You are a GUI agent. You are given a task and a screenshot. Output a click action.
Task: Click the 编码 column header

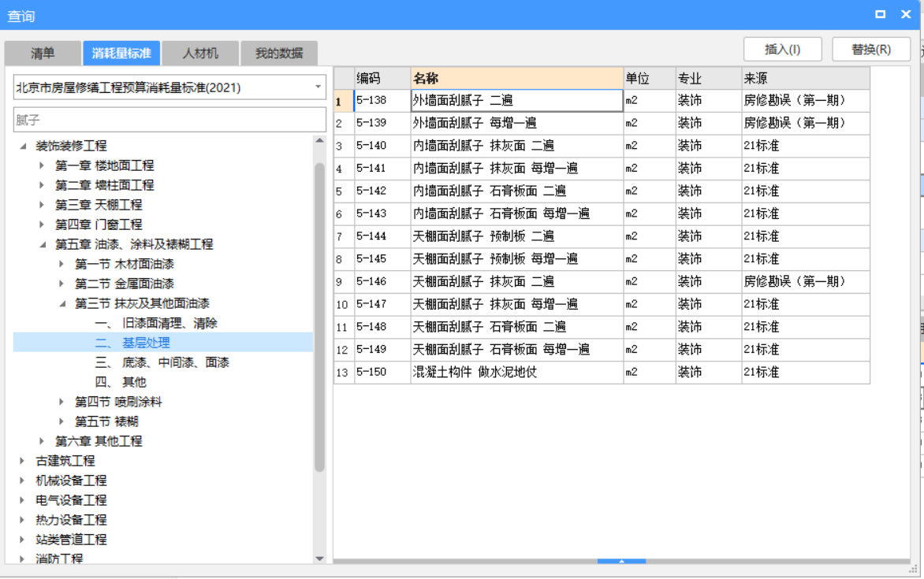(x=382, y=78)
